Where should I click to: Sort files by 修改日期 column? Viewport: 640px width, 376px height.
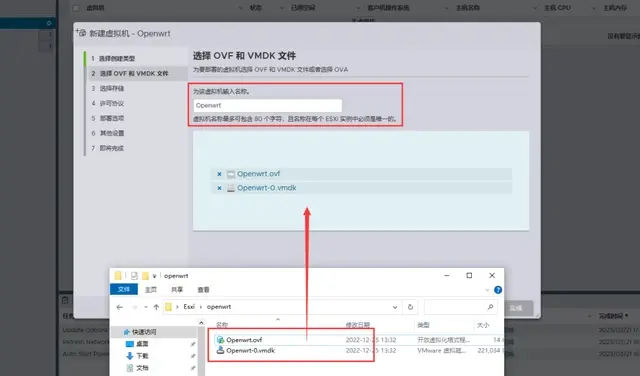click(358, 325)
